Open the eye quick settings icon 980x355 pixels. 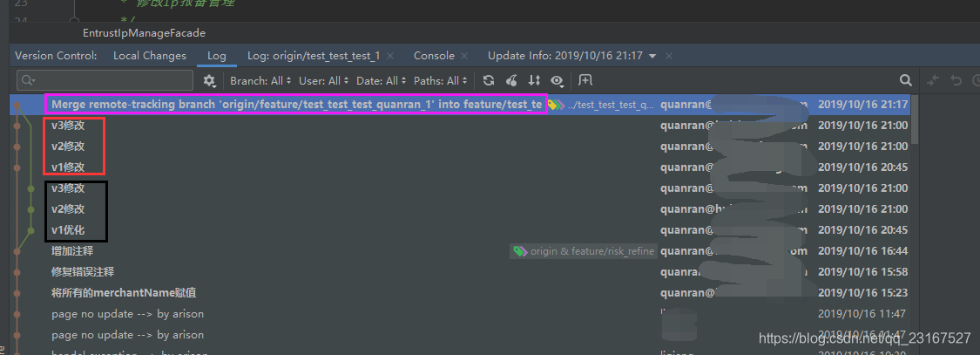click(558, 81)
